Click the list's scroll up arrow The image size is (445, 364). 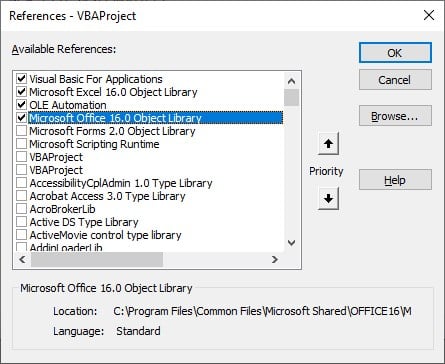point(291,81)
